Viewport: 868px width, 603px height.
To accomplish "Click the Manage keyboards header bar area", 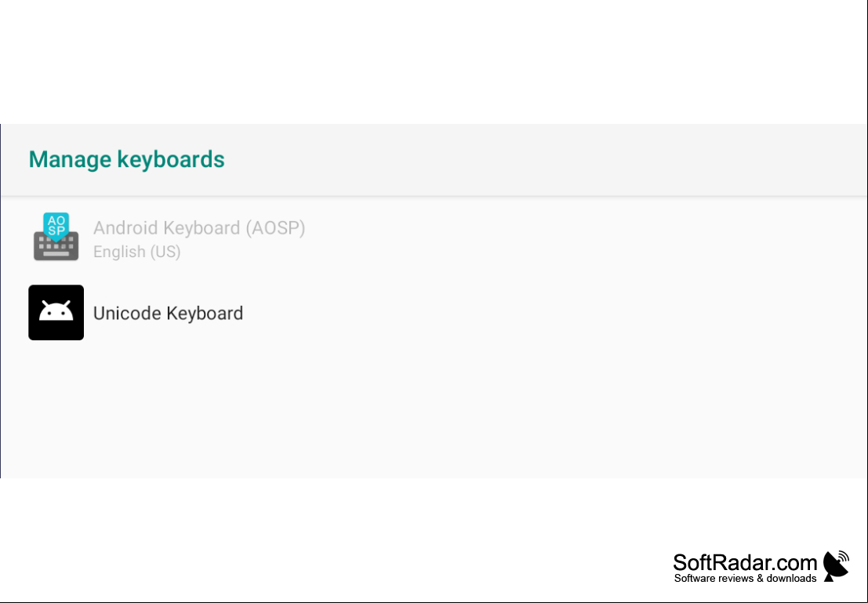I will click(434, 159).
